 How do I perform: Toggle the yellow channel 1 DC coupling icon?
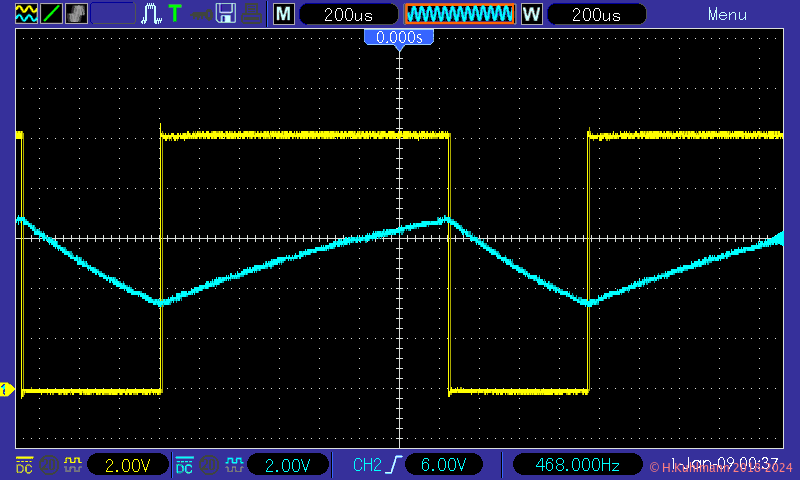tap(23, 465)
